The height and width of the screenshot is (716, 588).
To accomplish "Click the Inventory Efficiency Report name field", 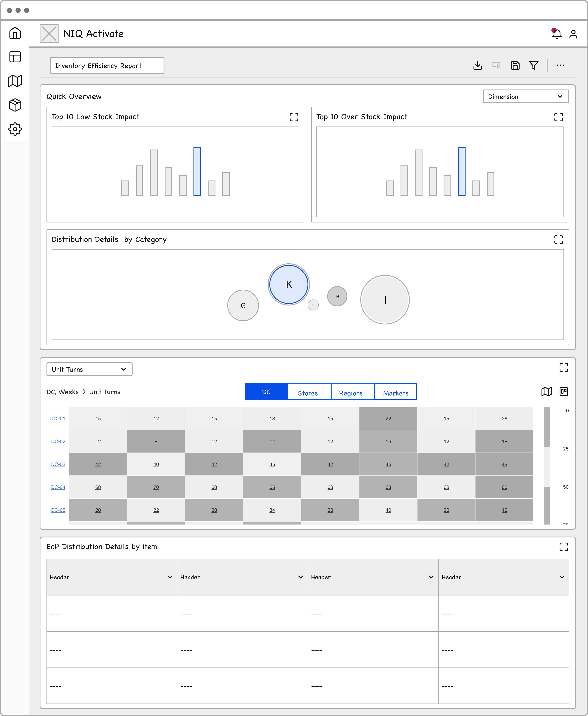I will click(x=107, y=66).
